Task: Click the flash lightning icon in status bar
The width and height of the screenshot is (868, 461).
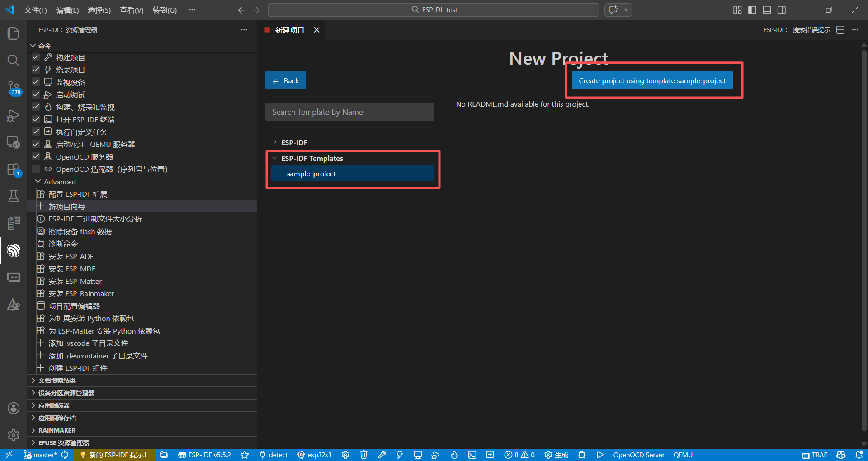Action: pos(400,455)
